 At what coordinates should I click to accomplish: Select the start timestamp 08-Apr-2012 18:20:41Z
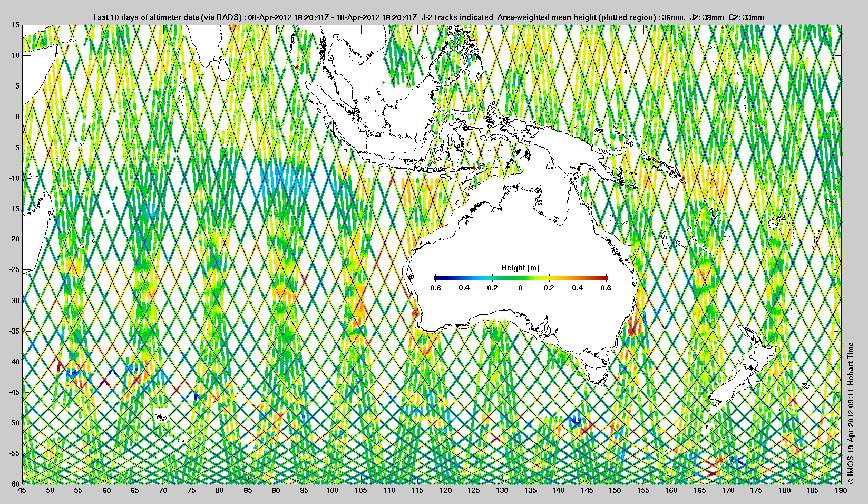tap(288, 17)
